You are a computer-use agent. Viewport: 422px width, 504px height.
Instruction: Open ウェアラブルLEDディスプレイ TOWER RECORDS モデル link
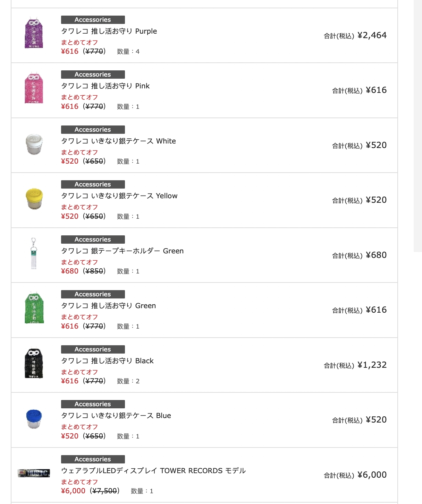point(153,471)
